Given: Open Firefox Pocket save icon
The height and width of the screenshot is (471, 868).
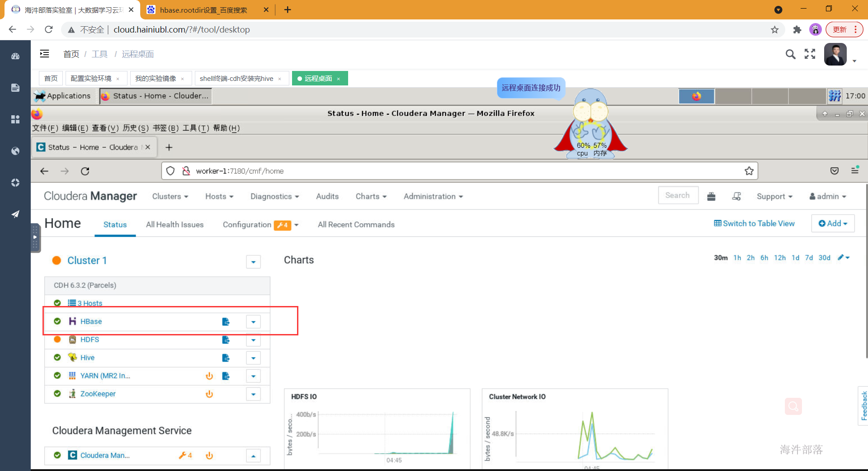Looking at the screenshot, I should pos(835,171).
